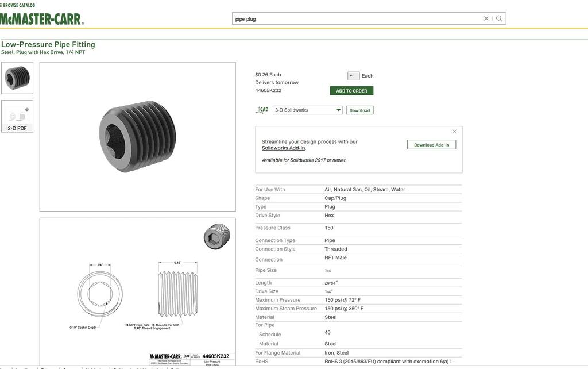The height and width of the screenshot is (369, 588).
Task: Click the length value 29/64"
Action: pyautogui.click(x=331, y=283)
